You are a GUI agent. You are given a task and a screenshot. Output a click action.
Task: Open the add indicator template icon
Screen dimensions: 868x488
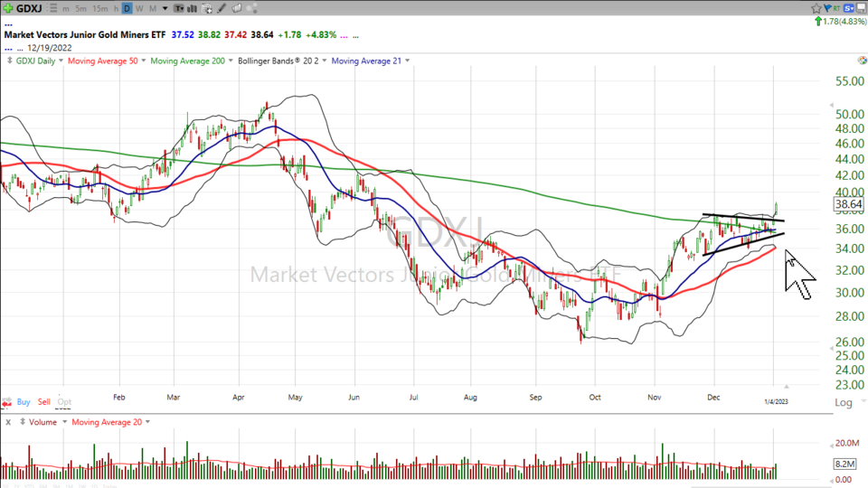tap(206, 9)
